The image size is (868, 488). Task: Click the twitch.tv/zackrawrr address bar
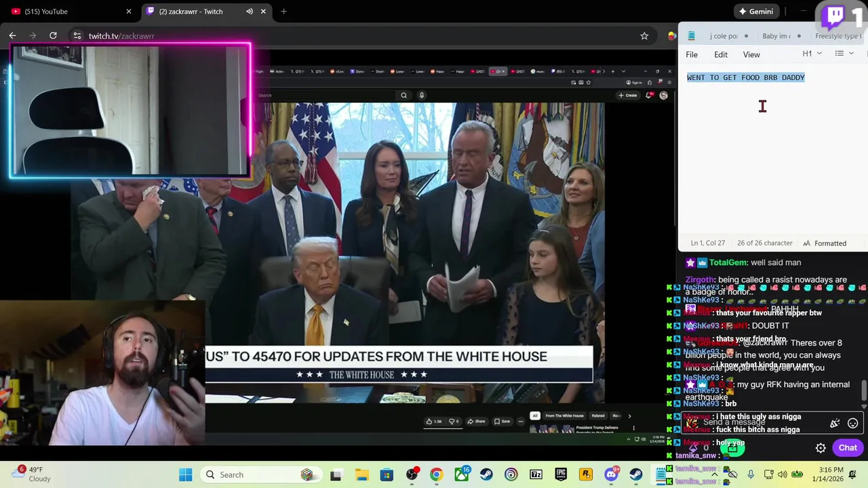coord(359,36)
